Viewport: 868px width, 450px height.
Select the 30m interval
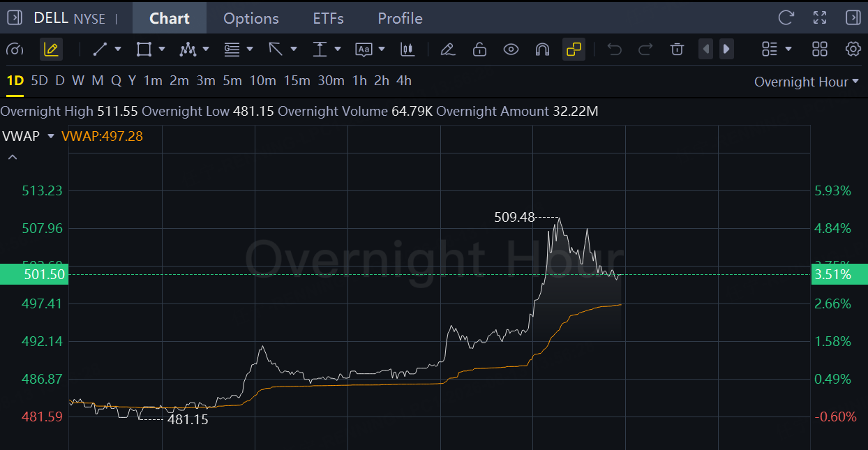point(331,81)
